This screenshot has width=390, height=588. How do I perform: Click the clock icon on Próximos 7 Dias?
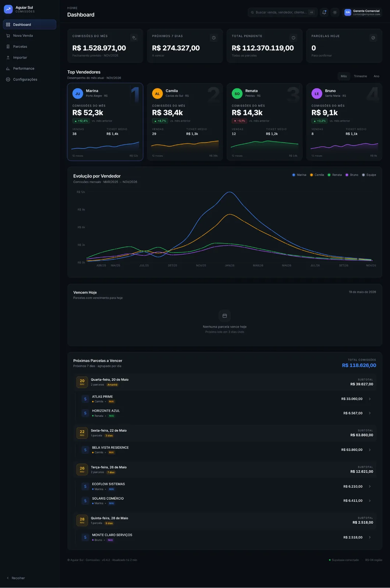click(214, 38)
